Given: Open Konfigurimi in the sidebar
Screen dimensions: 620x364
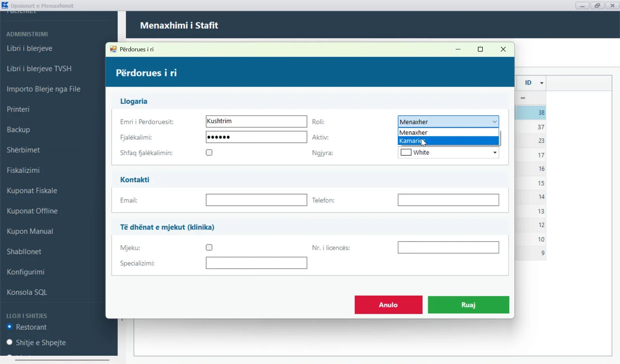Looking at the screenshot, I should [x=26, y=272].
